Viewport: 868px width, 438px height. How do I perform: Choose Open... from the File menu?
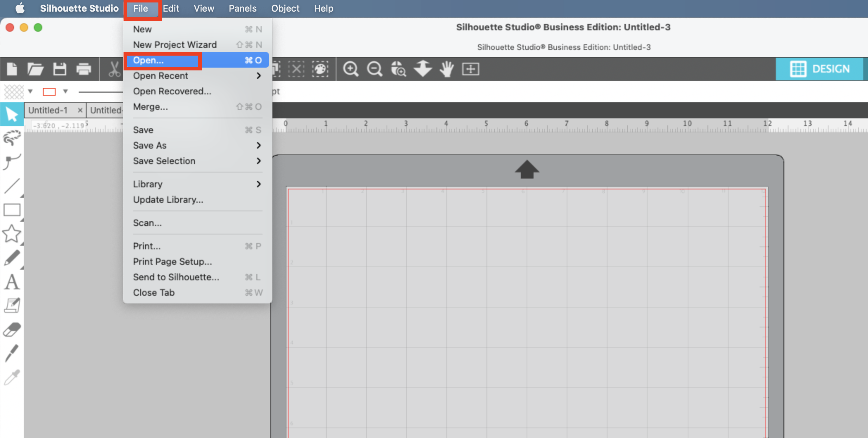(x=149, y=60)
